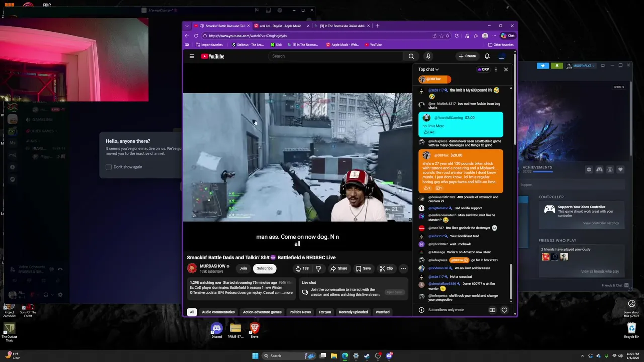Open browser tab search chevron

pos(187,26)
